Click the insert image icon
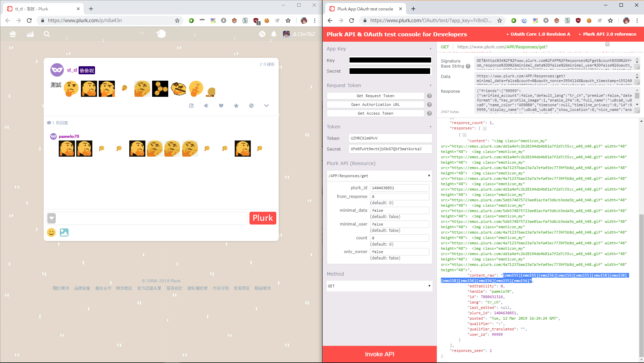Viewport: 644px width, 363px height. point(64,233)
